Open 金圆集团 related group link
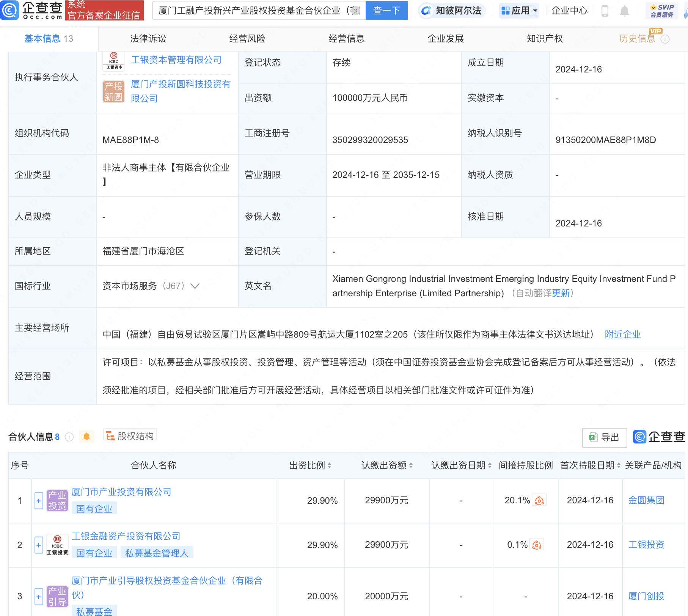 pos(646,500)
